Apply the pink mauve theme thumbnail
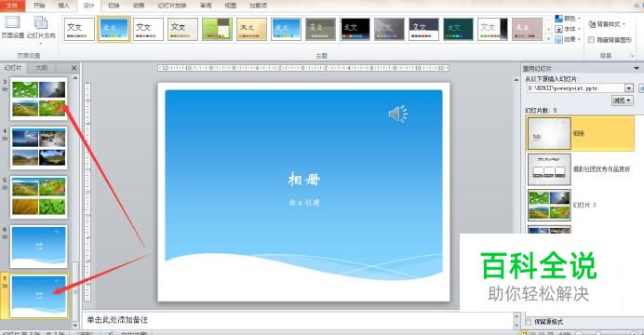Image resolution: width=644 pixels, height=335 pixels. pyautogui.click(x=528, y=29)
